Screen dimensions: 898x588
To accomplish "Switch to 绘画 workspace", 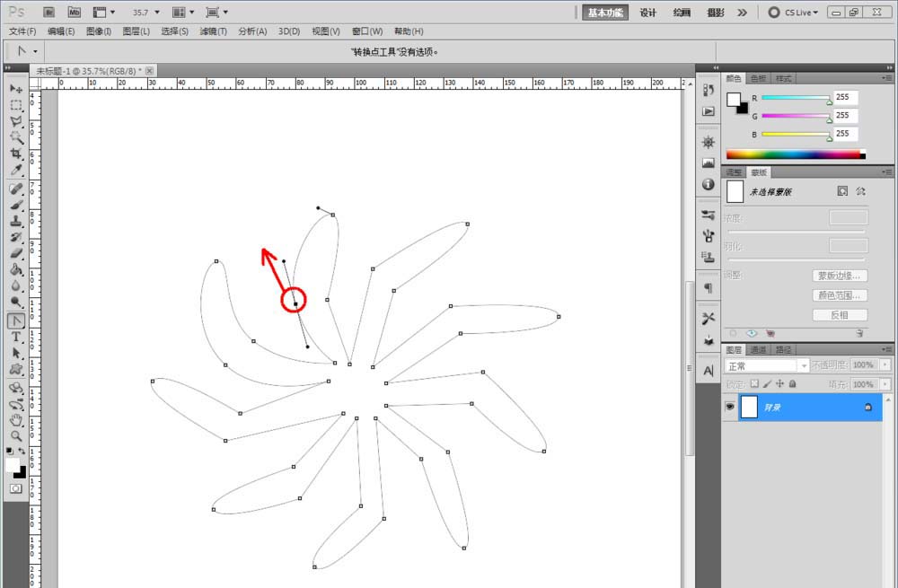I will pos(682,12).
